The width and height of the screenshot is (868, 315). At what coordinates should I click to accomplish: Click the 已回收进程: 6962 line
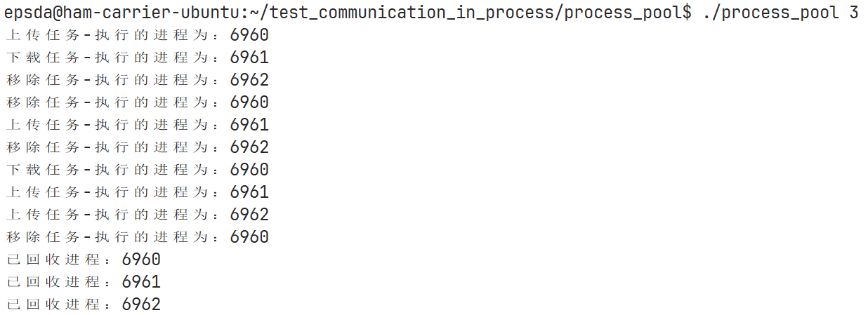[83, 304]
